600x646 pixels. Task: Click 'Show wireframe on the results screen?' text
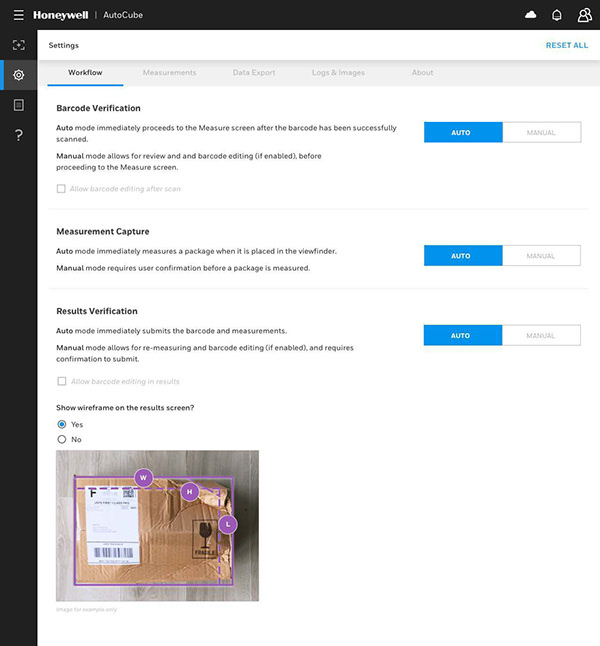coord(125,407)
